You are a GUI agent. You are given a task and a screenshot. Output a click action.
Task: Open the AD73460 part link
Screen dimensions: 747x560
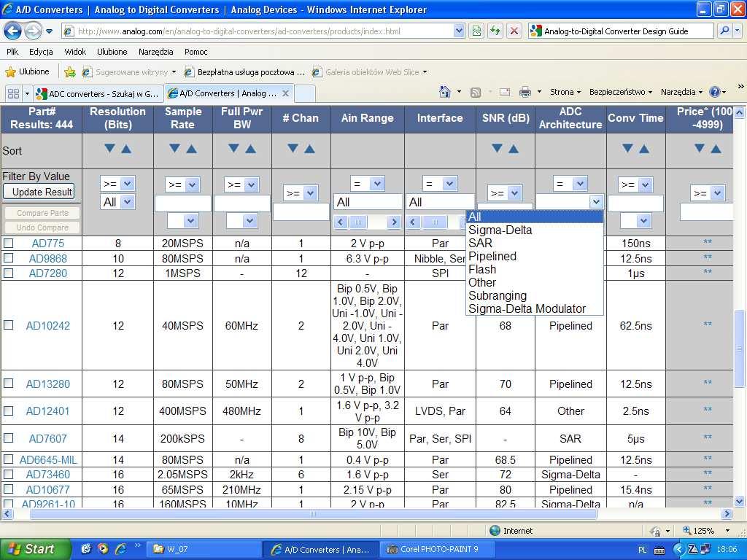(47, 475)
